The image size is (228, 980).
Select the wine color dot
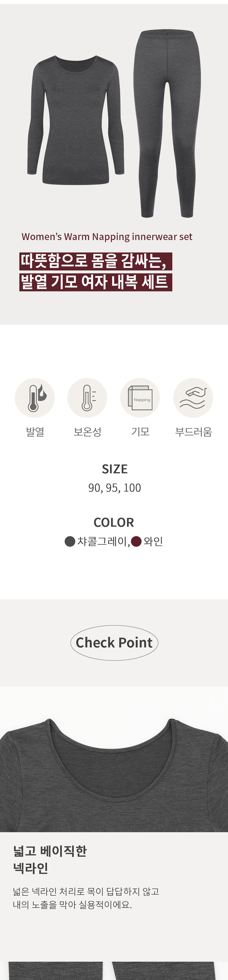[136, 541]
